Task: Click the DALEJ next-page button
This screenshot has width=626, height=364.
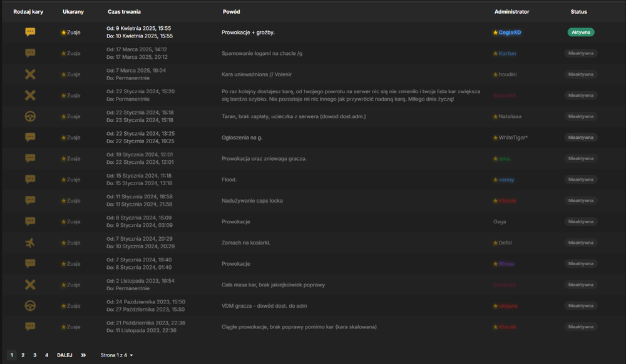Action: 64,355
